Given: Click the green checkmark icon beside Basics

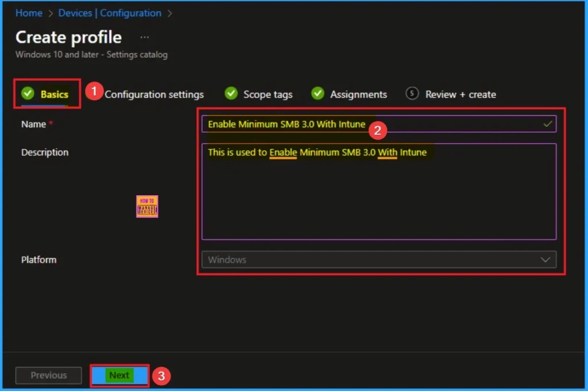Looking at the screenshot, I should tap(28, 94).
